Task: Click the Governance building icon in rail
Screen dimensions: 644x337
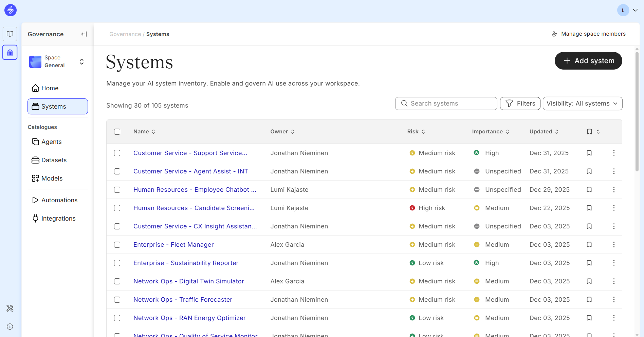Action: [x=10, y=53]
